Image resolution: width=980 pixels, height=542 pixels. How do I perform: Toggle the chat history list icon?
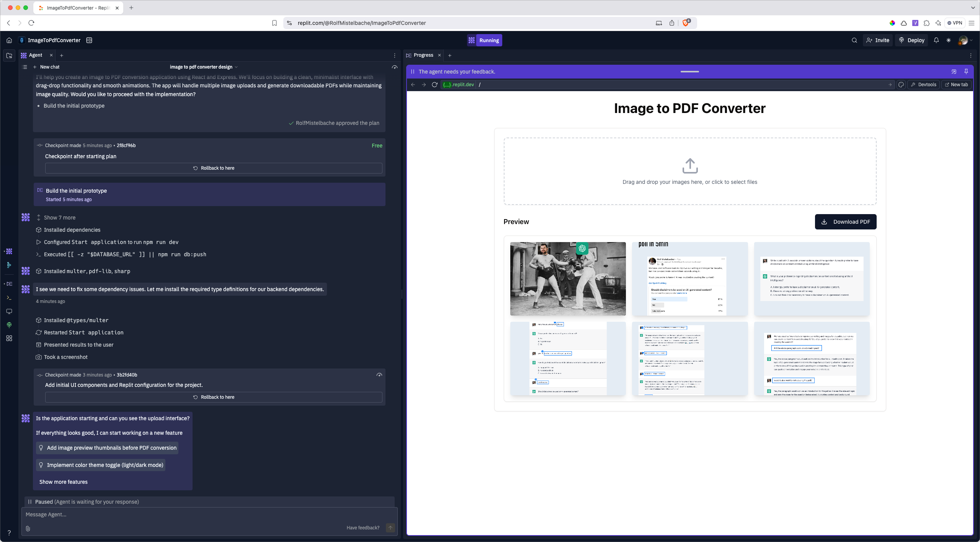pyautogui.click(x=25, y=67)
